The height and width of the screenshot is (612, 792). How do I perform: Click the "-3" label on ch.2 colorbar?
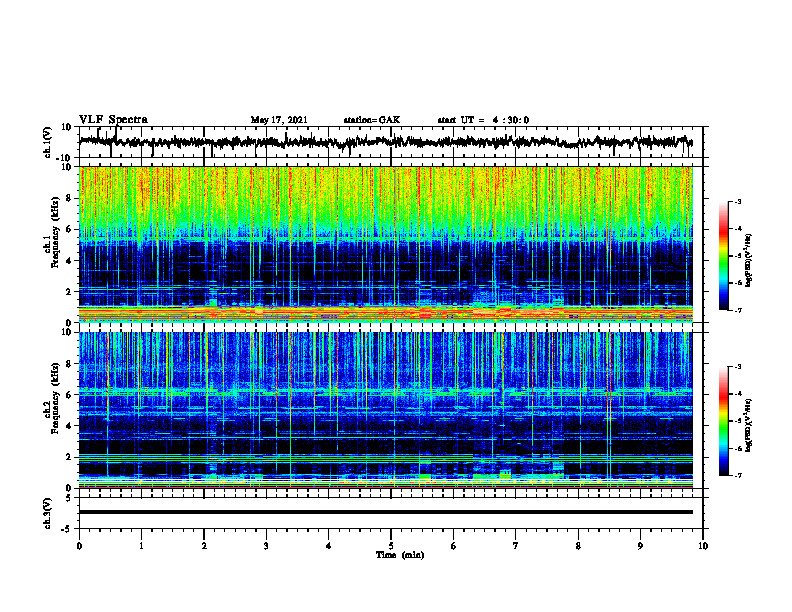point(738,367)
